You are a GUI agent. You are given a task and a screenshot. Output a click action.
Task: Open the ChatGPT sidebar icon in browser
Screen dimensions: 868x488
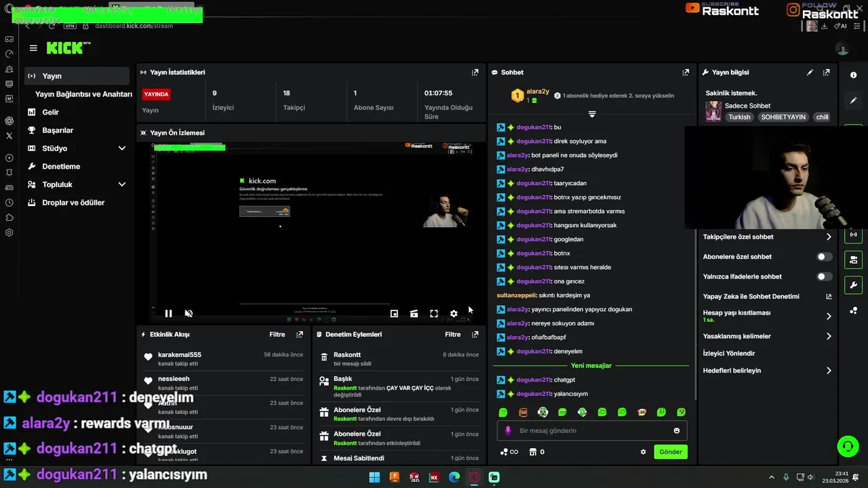tap(9, 121)
